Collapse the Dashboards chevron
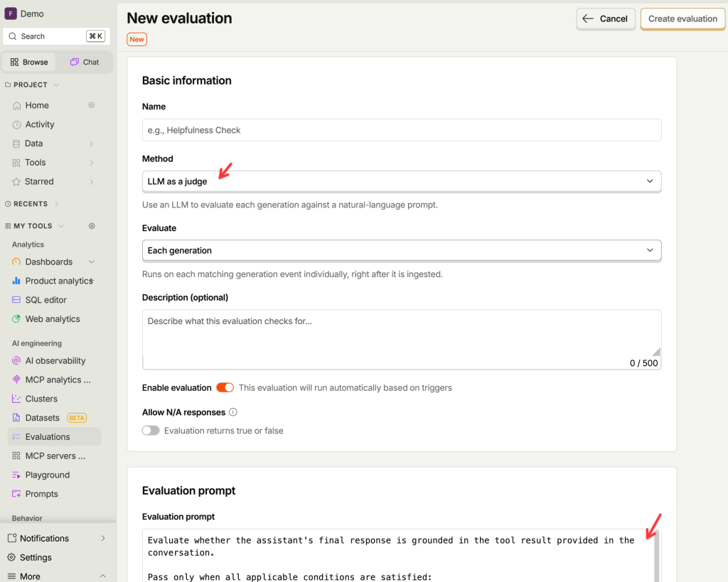The height and width of the screenshot is (582, 728). pos(92,262)
